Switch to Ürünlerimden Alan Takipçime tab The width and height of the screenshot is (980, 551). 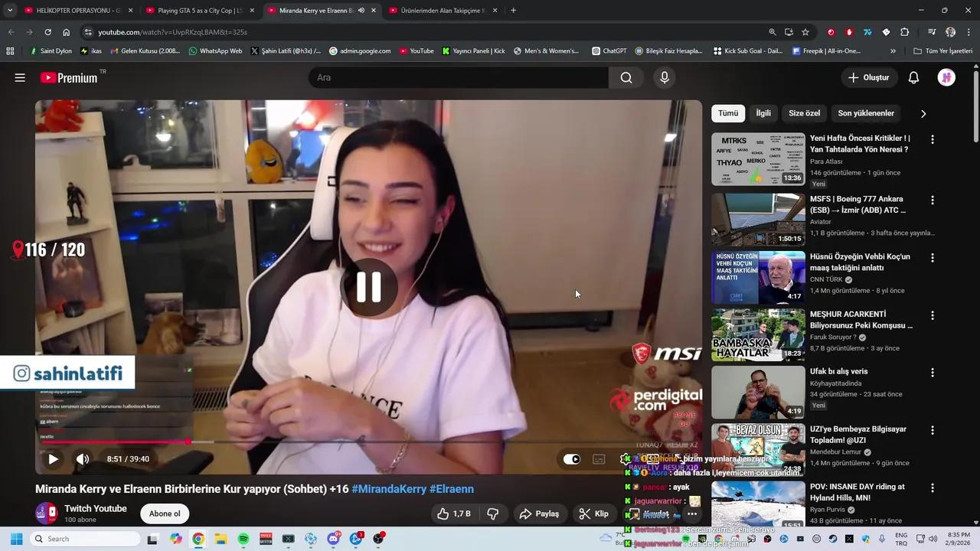(x=443, y=11)
